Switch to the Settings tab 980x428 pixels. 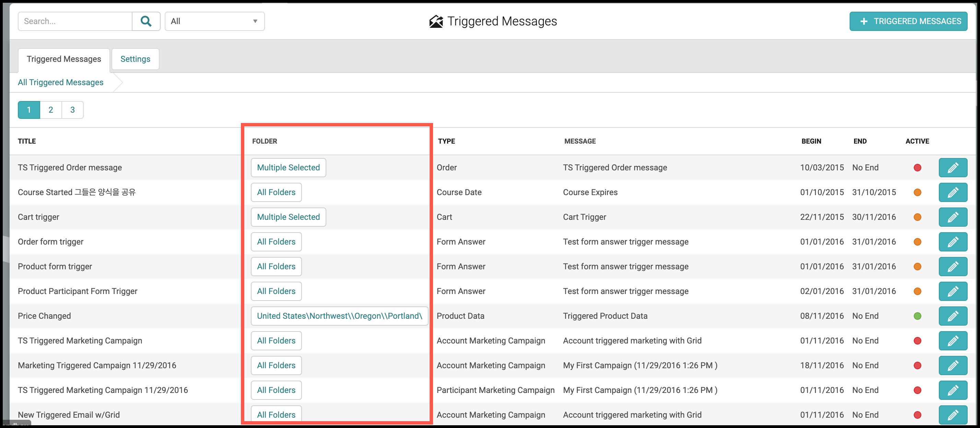coord(136,59)
